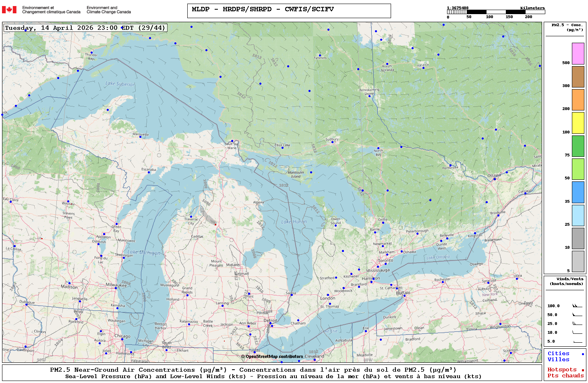Viewport: 588px width, 383px height.
Task: Pick the blue 35 legend swatch
Action: (578, 192)
